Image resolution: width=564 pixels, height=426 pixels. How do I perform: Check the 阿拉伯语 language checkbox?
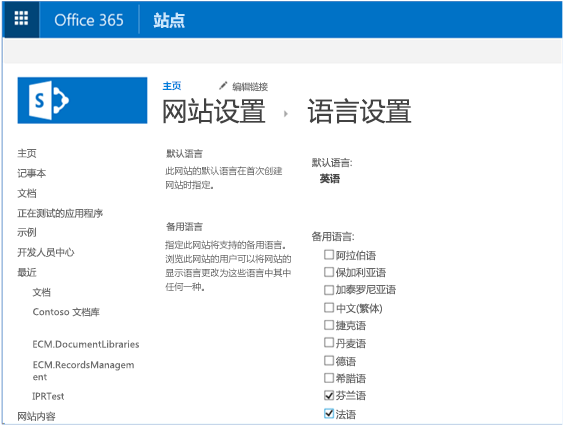pyautogui.click(x=329, y=255)
